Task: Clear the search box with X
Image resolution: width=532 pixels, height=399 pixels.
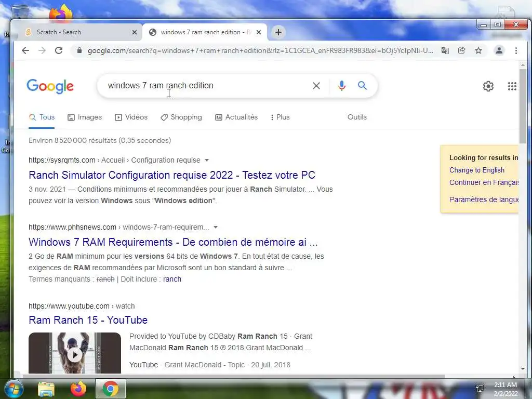Action: tap(316, 86)
